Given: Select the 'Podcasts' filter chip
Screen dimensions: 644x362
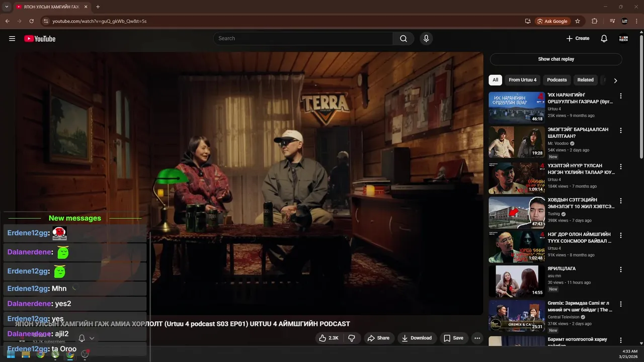Looking at the screenshot, I should [557, 80].
